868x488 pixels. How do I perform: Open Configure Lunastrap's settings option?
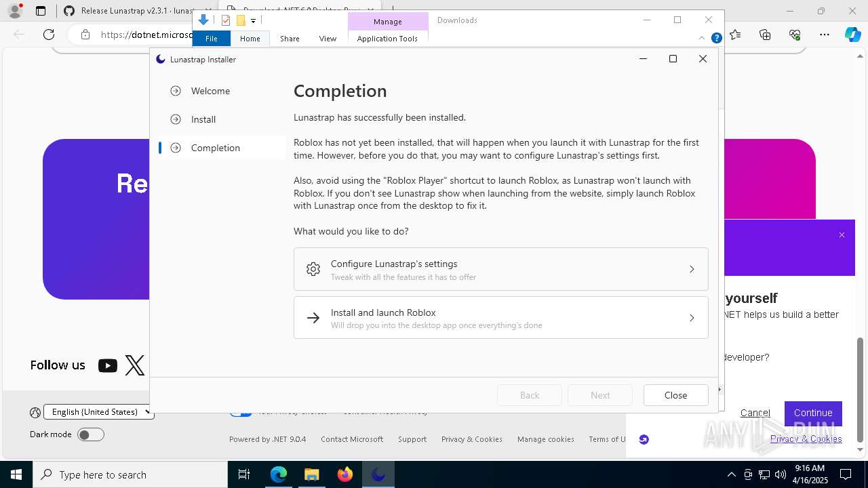[x=500, y=269]
